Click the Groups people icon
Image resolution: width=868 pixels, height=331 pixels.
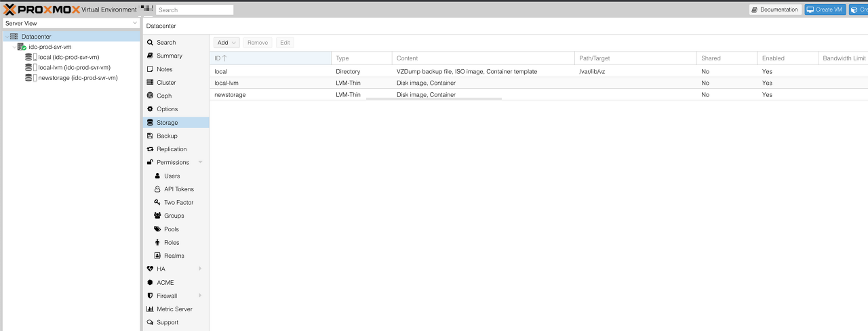[157, 216]
